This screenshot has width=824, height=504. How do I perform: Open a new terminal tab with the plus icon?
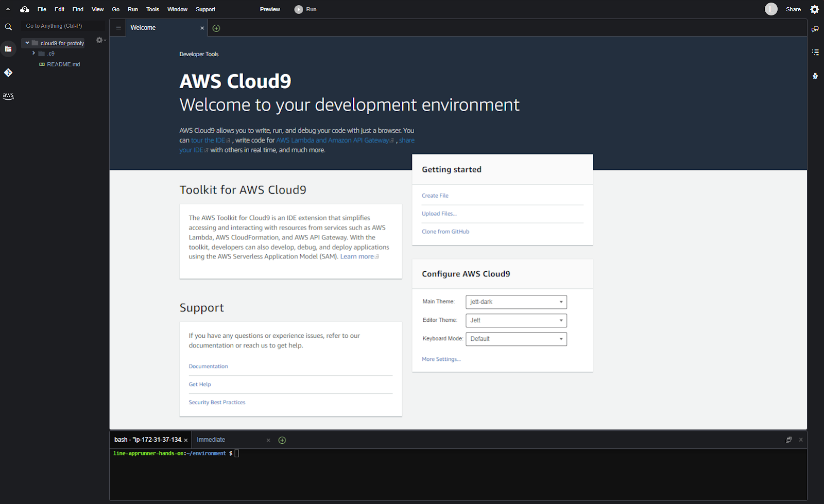click(282, 440)
